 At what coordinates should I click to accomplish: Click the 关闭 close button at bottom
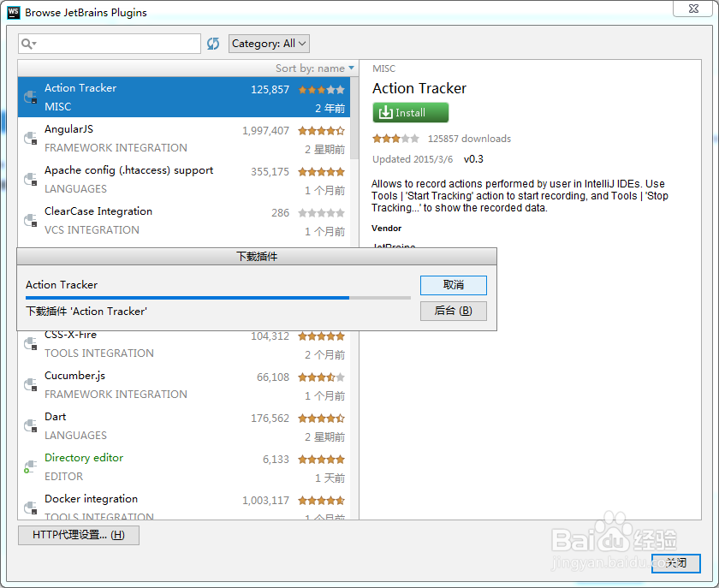(676, 563)
